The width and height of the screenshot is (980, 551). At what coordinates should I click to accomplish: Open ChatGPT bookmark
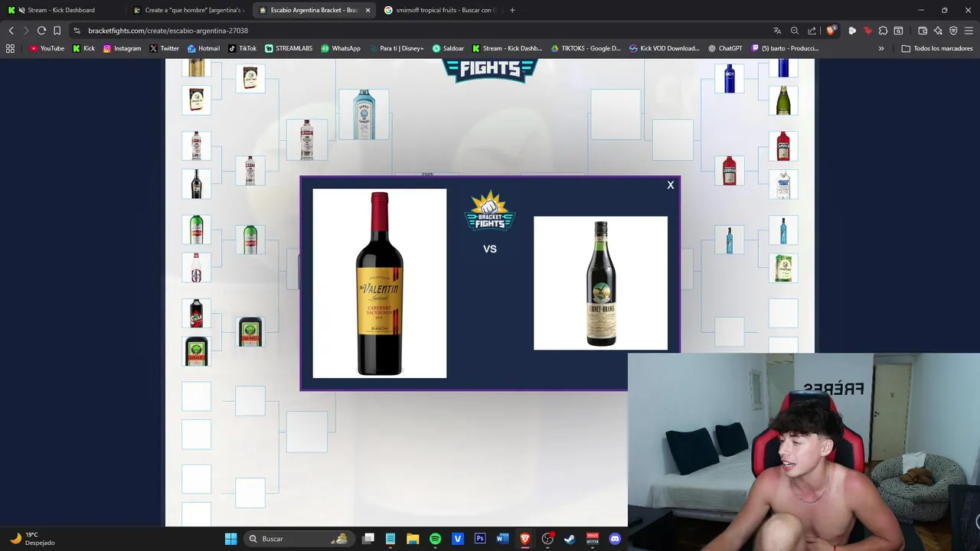tap(725, 48)
